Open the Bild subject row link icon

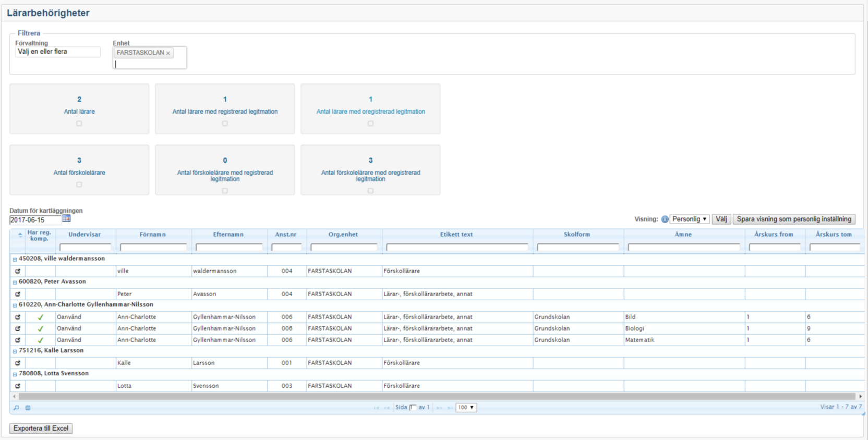pyautogui.click(x=17, y=317)
